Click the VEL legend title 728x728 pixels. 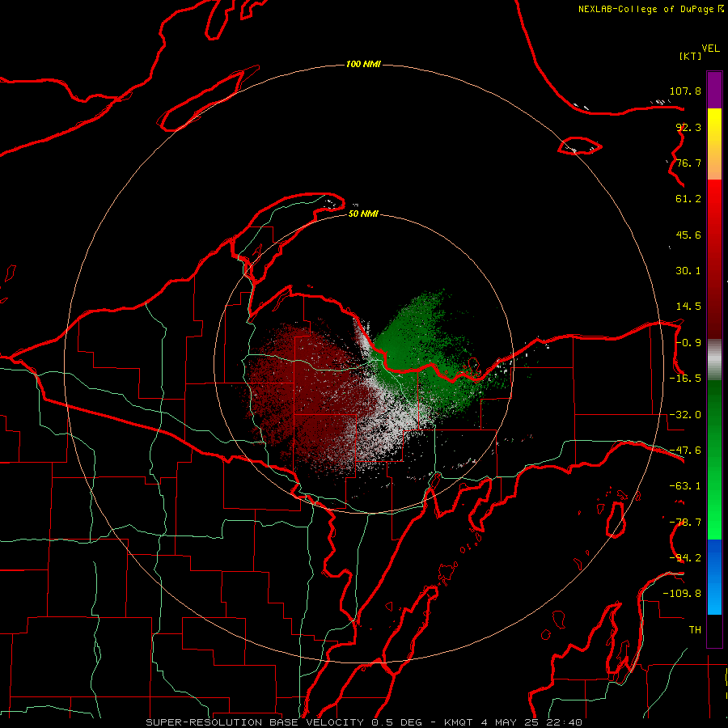[710, 49]
